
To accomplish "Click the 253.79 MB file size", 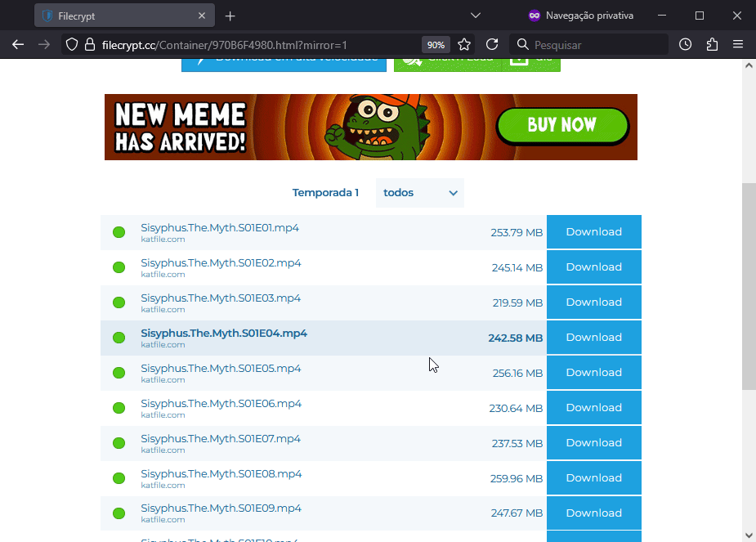I will click(x=517, y=232).
